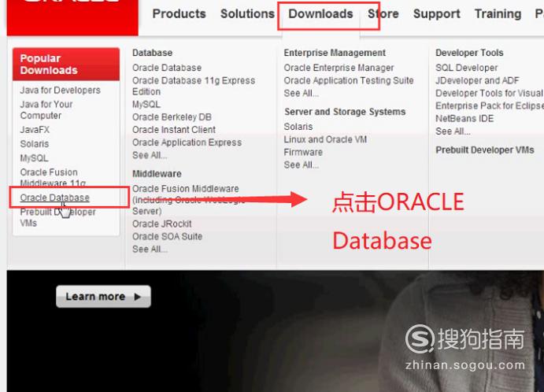The image size is (544, 392).
Task: Open SQL Developer link
Action: tap(467, 68)
